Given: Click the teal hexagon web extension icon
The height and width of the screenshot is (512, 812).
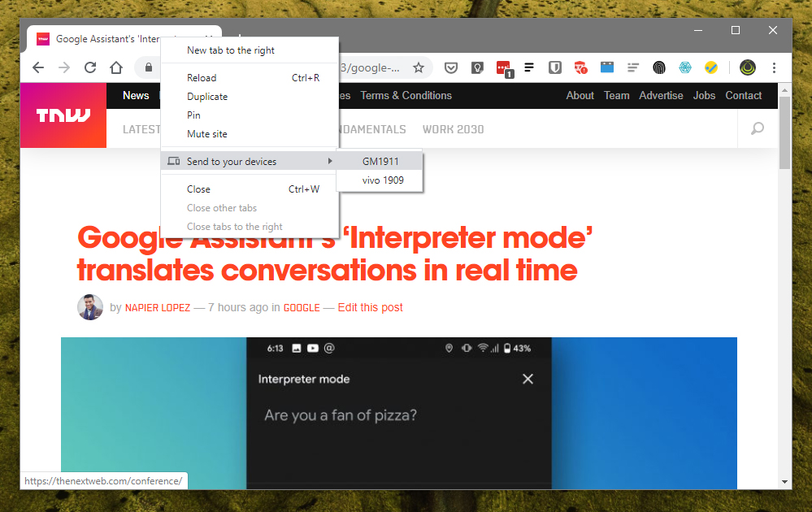Looking at the screenshot, I should (685, 67).
